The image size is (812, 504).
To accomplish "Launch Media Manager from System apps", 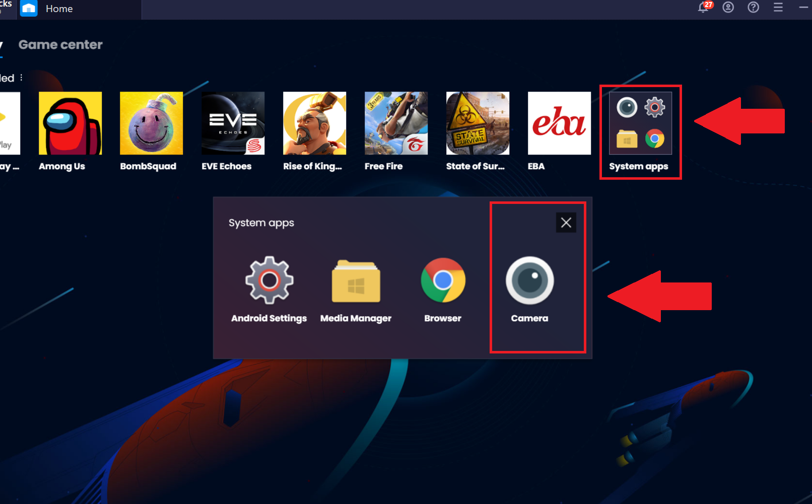I will point(356,281).
